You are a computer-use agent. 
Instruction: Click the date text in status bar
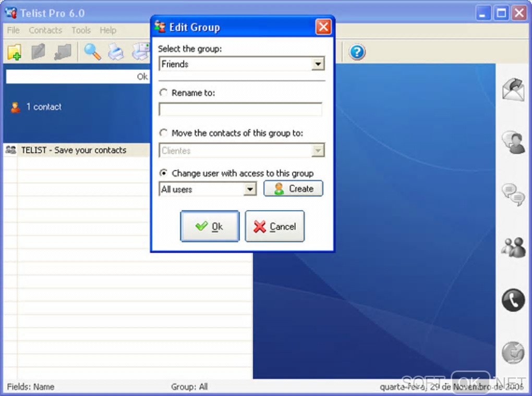(x=452, y=387)
